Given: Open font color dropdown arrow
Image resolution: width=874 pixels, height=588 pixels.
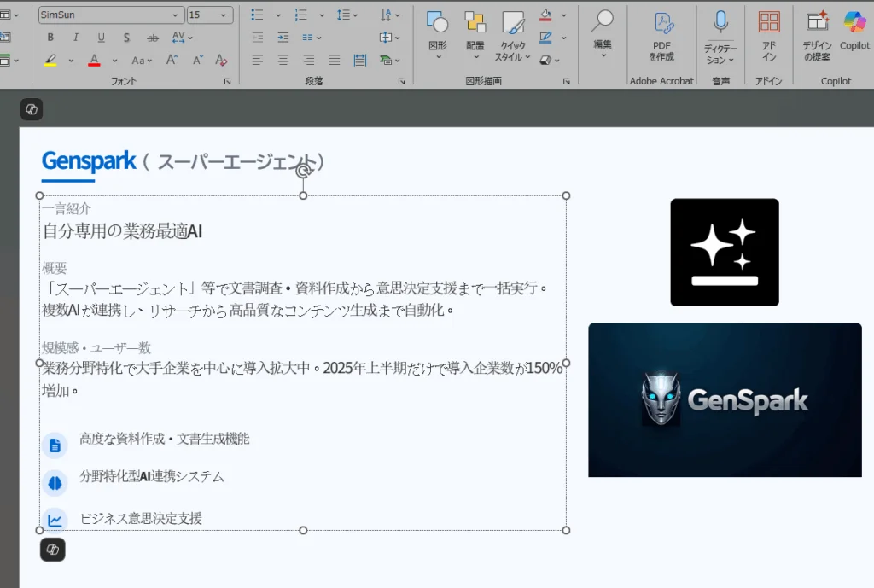Looking at the screenshot, I should click(x=115, y=61).
